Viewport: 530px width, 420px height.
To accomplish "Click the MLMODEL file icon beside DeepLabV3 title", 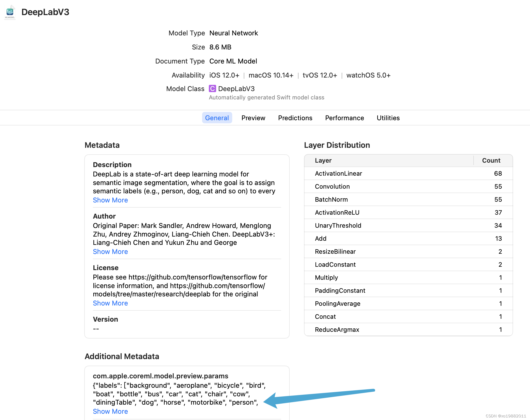I will coord(10,12).
